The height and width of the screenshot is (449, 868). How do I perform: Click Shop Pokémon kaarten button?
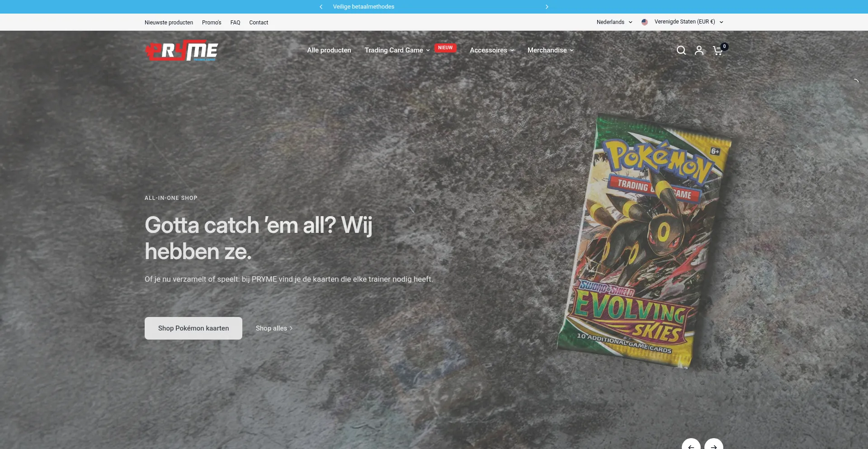pos(193,328)
